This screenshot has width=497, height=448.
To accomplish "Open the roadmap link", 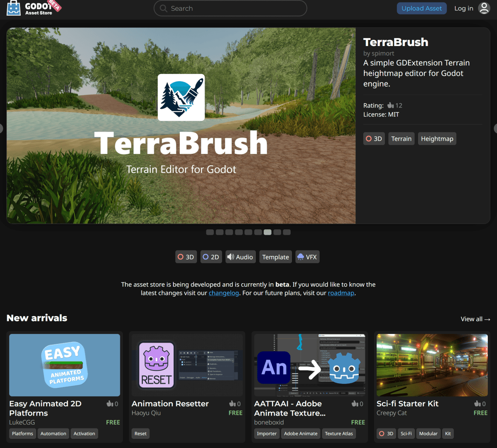I will [x=341, y=293].
